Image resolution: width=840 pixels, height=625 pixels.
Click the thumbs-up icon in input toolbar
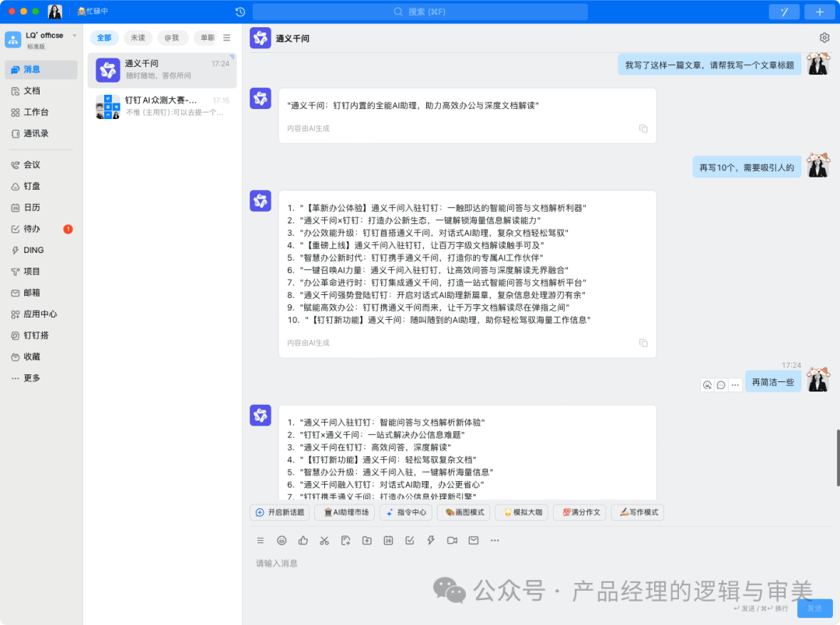(303, 541)
